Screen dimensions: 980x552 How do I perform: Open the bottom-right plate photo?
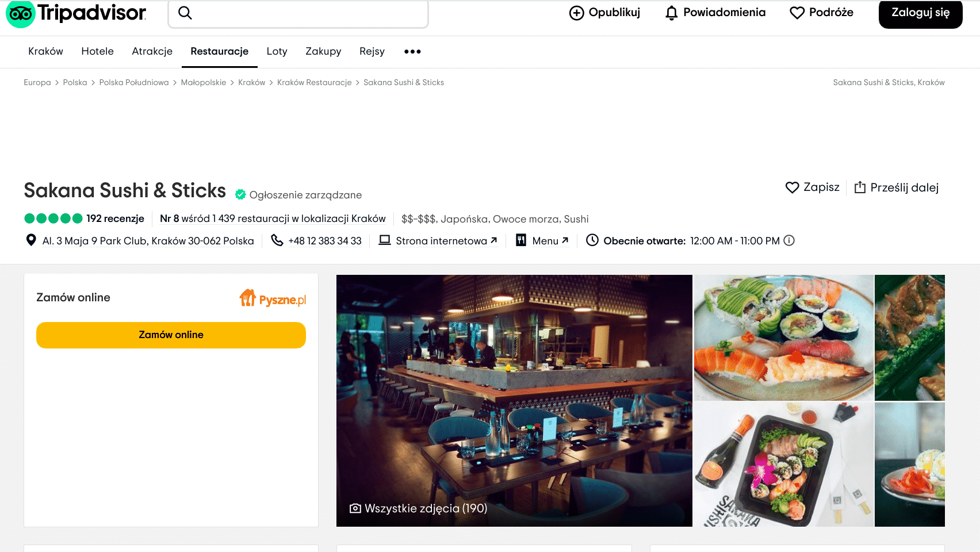[x=910, y=465]
